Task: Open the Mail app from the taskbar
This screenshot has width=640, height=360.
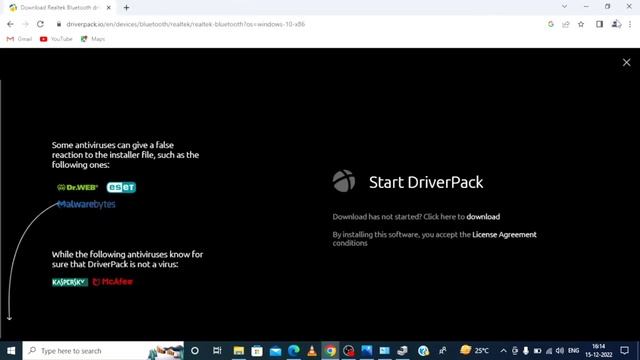Action: 276,351
